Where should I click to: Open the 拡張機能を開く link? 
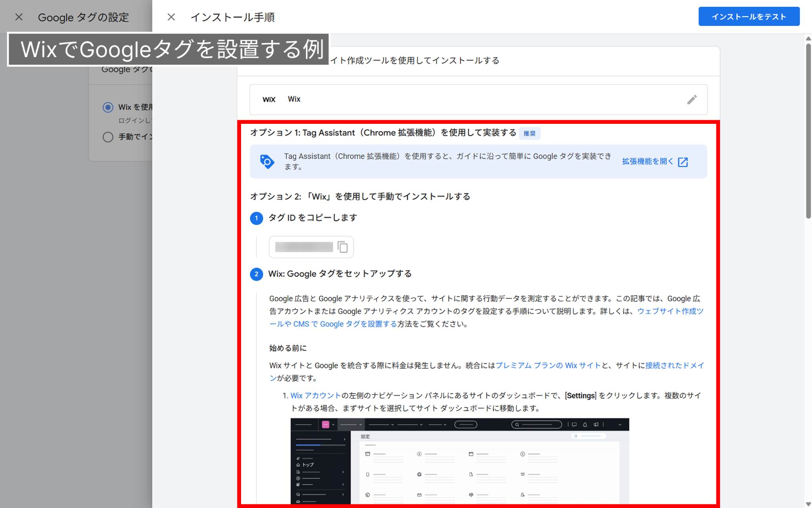click(x=647, y=162)
